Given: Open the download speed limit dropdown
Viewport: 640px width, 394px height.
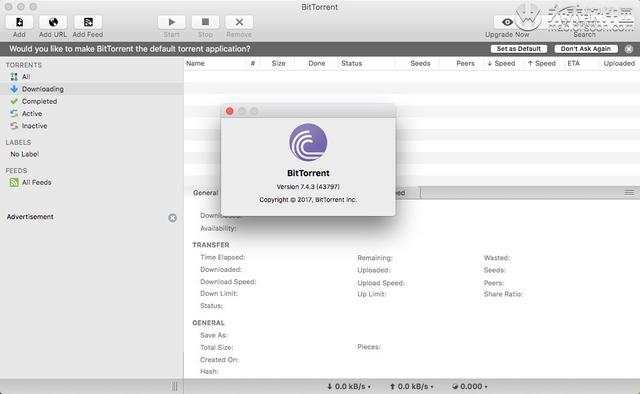Looking at the screenshot, I should (349, 386).
